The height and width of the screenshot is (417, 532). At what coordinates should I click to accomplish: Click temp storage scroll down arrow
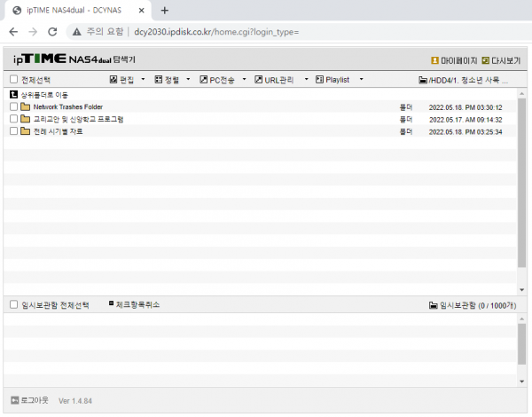pyautogui.click(x=521, y=382)
